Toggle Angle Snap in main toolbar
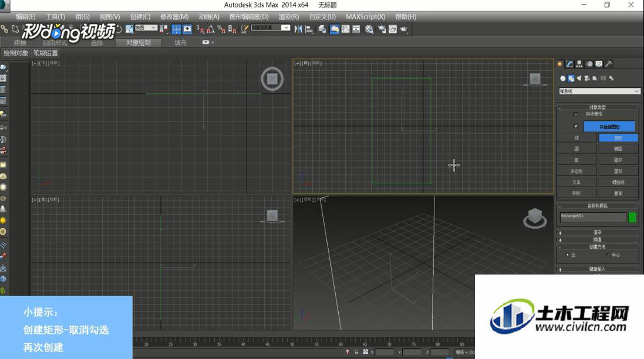This screenshot has width=644, height=359. point(211,29)
